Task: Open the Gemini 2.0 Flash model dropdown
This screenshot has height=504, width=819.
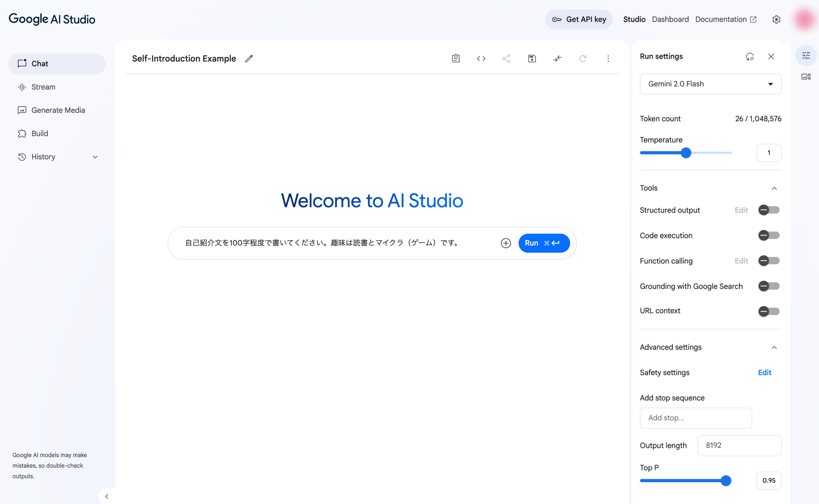Action: tap(710, 84)
